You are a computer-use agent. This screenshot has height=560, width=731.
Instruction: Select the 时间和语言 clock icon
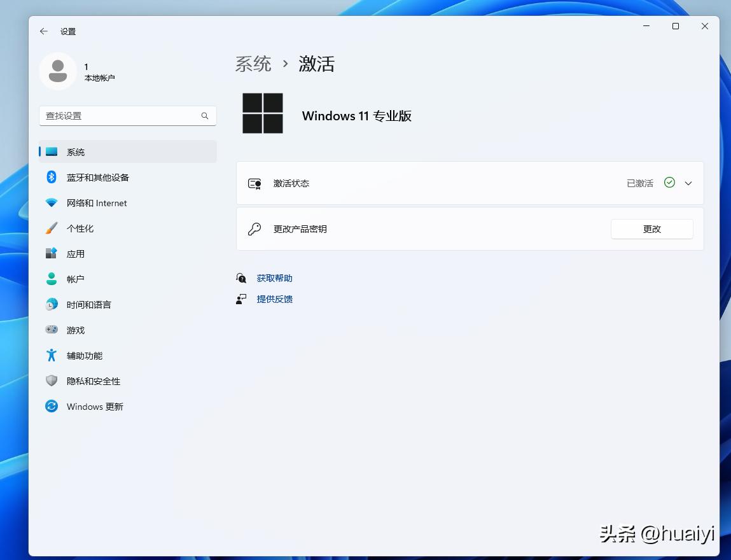point(51,304)
